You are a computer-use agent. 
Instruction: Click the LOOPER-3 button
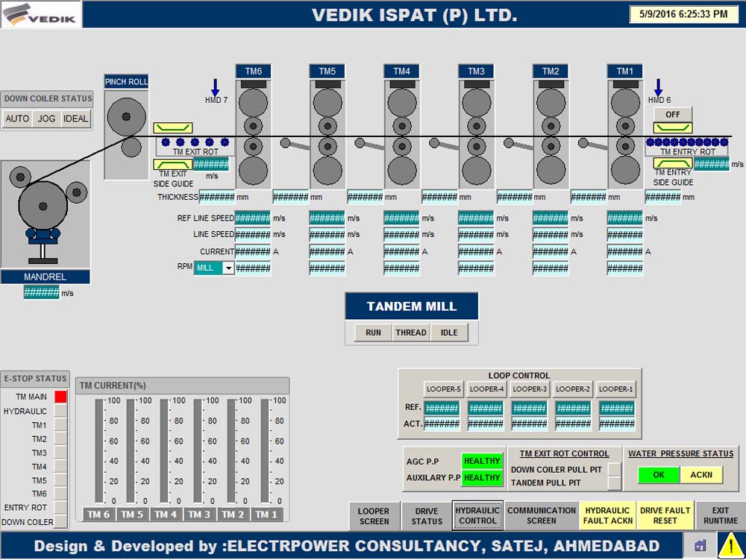[x=530, y=389]
